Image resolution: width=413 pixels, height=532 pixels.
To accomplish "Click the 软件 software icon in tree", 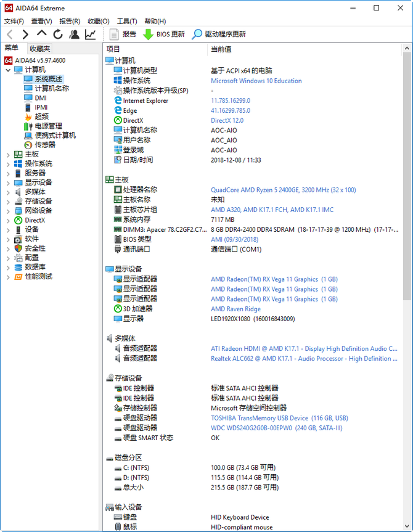I will pyautogui.click(x=18, y=239).
